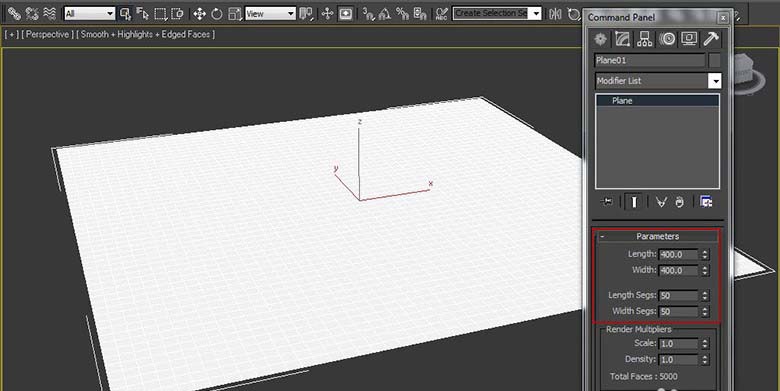Click the Align tool icon

point(574,14)
